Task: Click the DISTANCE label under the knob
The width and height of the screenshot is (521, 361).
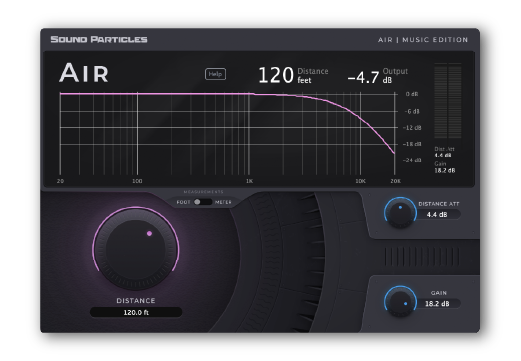Action: coord(136,300)
